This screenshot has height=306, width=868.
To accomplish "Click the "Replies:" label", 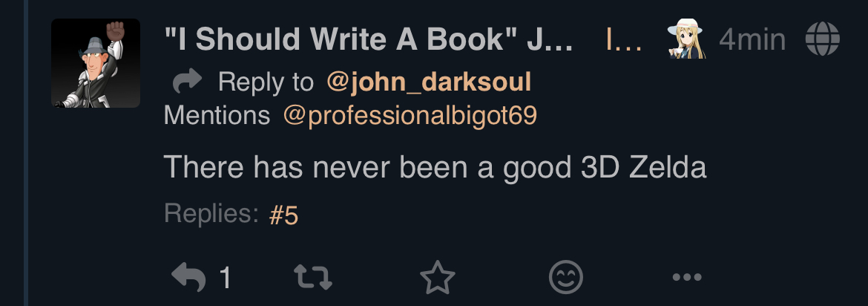I will click(x=211, y=214).
